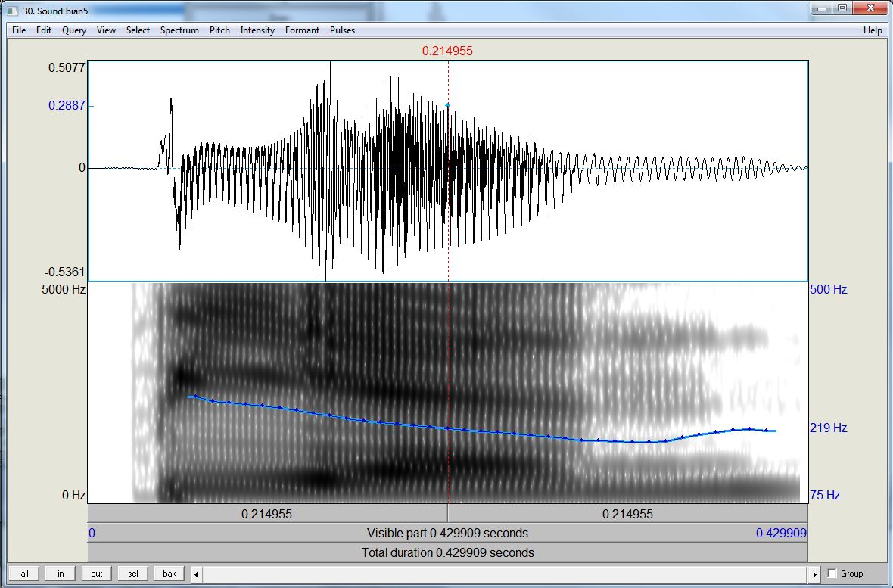Play the right 0.214955 segment bar
The image size is (893, 588).
pos(627,514)
